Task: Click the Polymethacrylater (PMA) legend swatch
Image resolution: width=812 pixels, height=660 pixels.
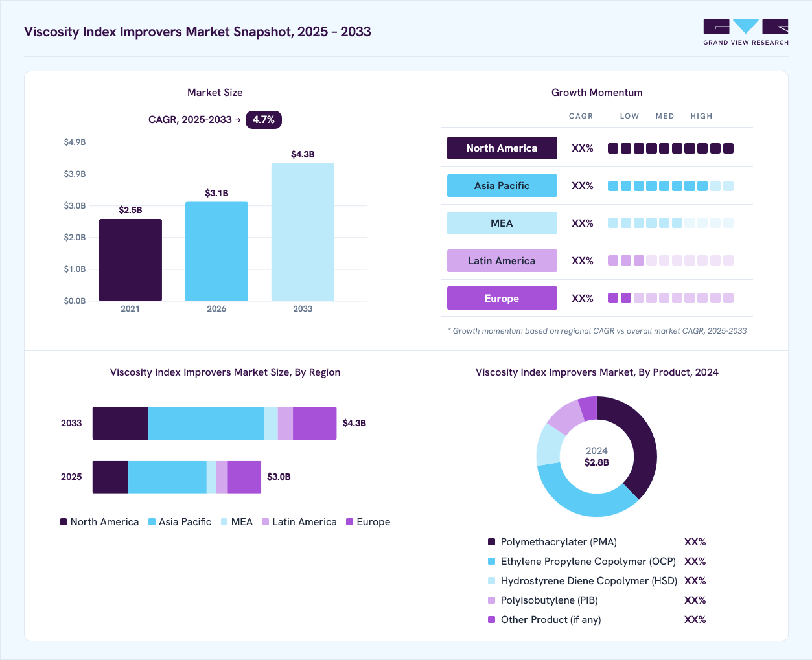Action: (491, 542)
